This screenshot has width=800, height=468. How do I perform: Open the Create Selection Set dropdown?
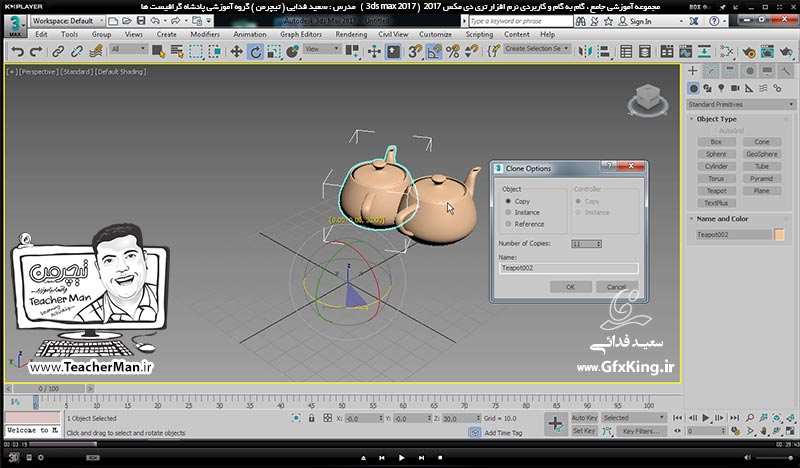point(537,48)
